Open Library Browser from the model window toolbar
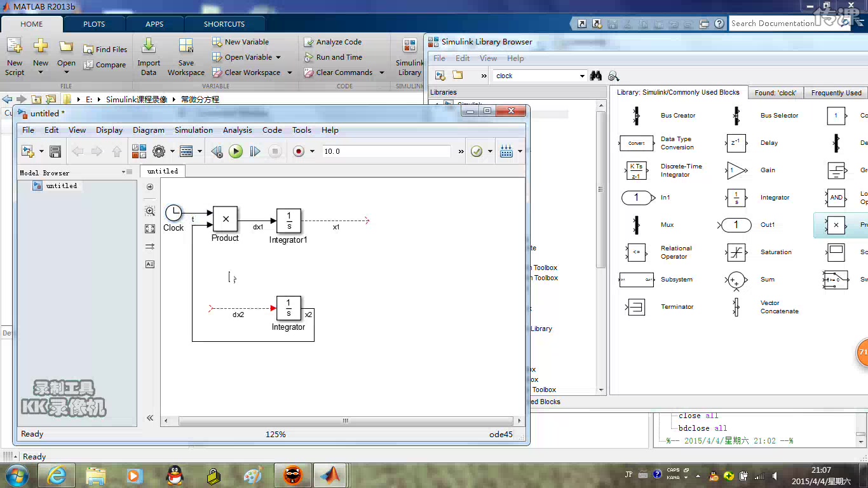The image size is (868, 488). click(x=139, y=151)
